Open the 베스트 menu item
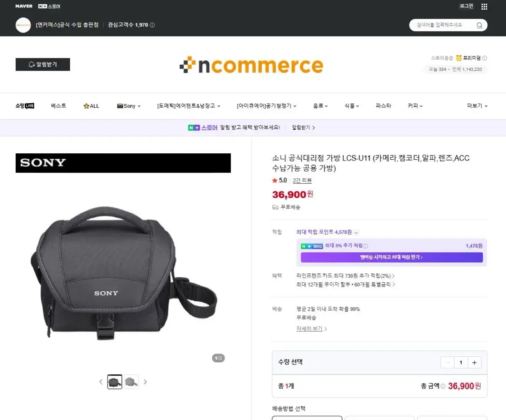 coord(59,106)
